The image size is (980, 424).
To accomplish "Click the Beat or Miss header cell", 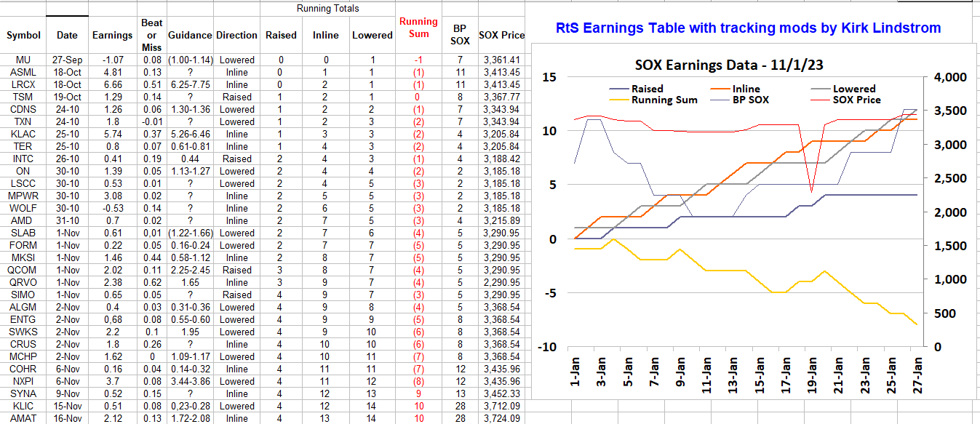I will 151,35.
